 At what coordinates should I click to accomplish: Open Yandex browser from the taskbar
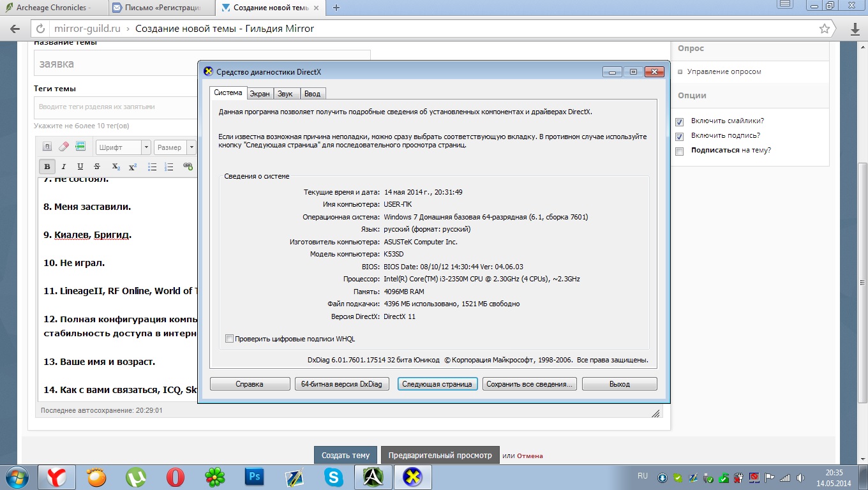(x=56, y=477)
